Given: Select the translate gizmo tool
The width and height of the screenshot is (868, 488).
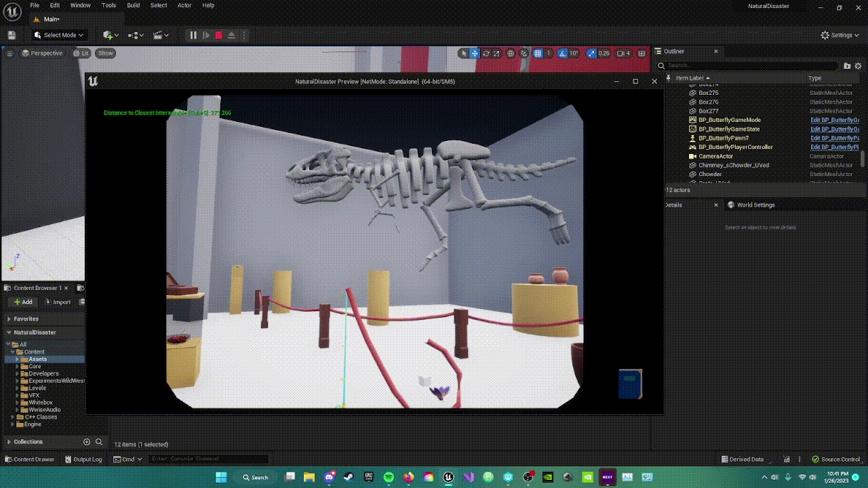Looking at the screenshot, I should click(x=475, y=53).
